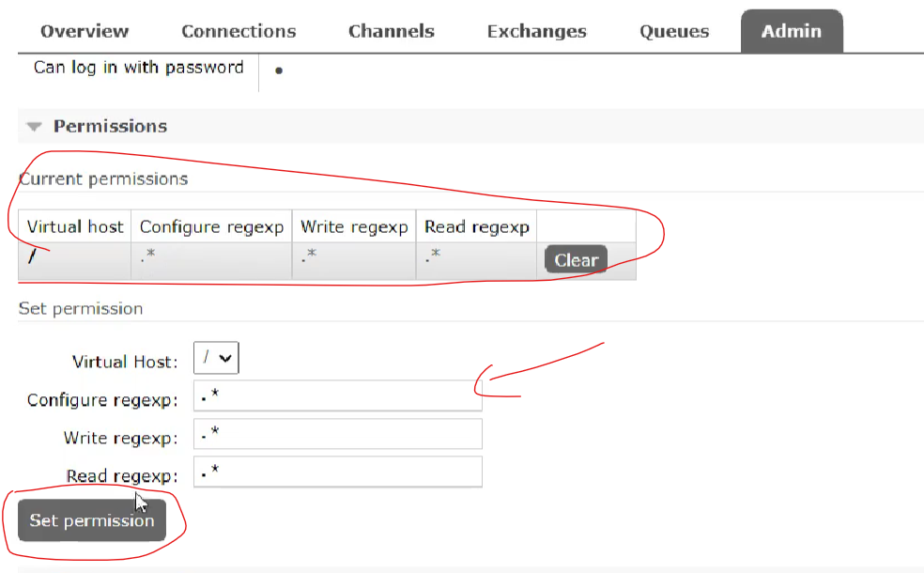Image resolution: width=924 pixels, height=573 pixels.
Task: Click the Configure regexp column header
Action: [x=211, y=227]
